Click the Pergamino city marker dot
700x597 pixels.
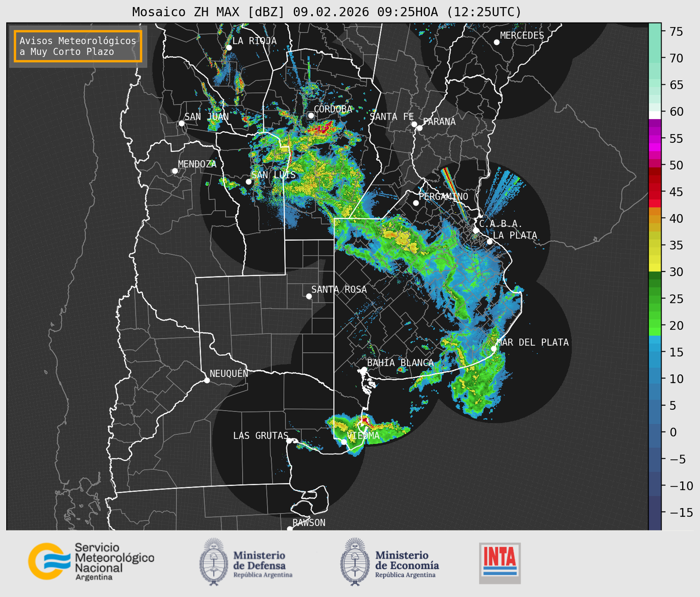coord(416,203)
